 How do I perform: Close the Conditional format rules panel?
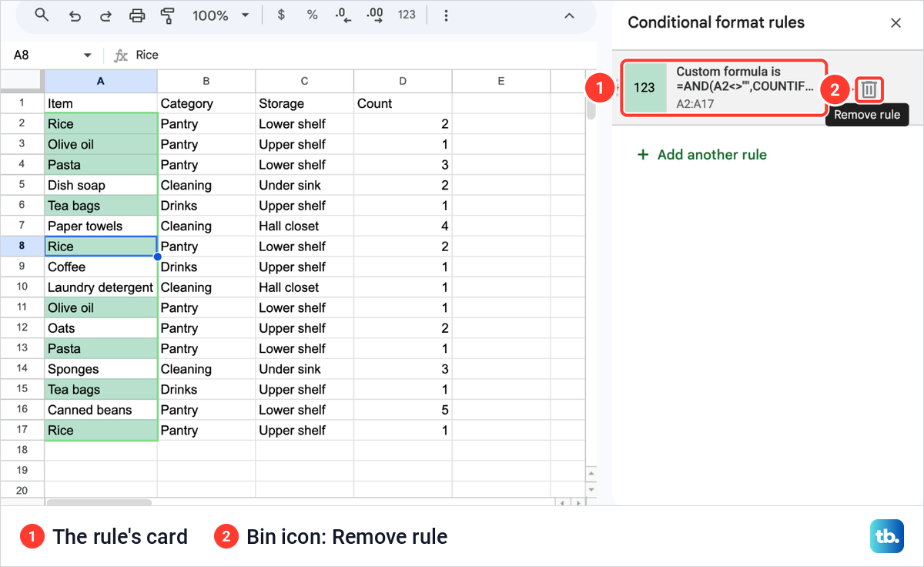pyautogui.click(x=896, y=23)
